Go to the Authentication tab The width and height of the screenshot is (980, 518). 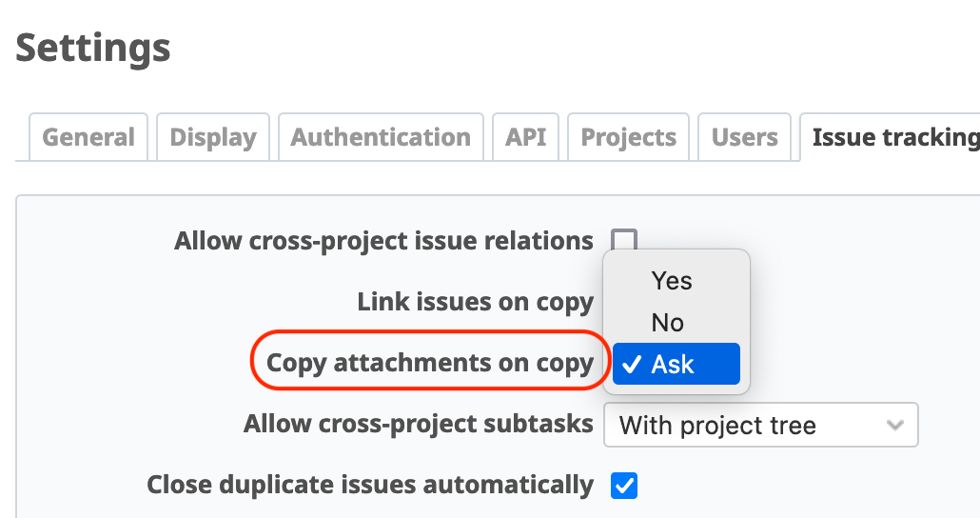click(x=381, y=137)
